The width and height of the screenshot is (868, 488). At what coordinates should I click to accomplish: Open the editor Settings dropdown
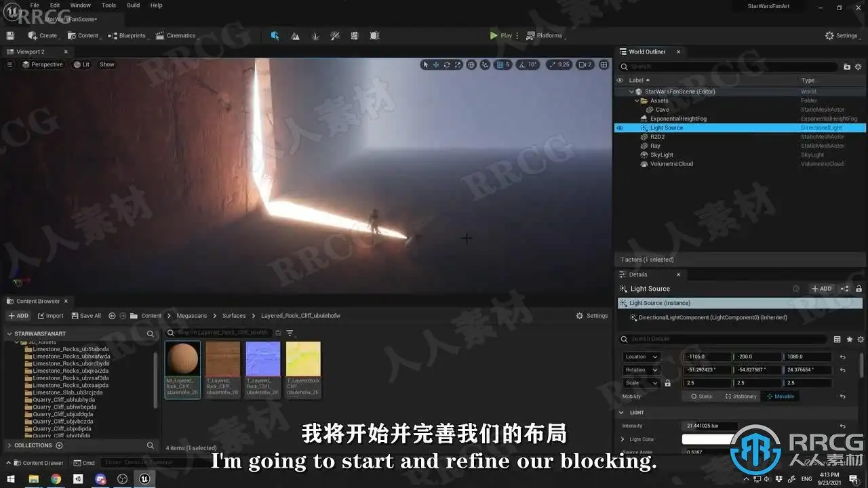pos(842,35)
